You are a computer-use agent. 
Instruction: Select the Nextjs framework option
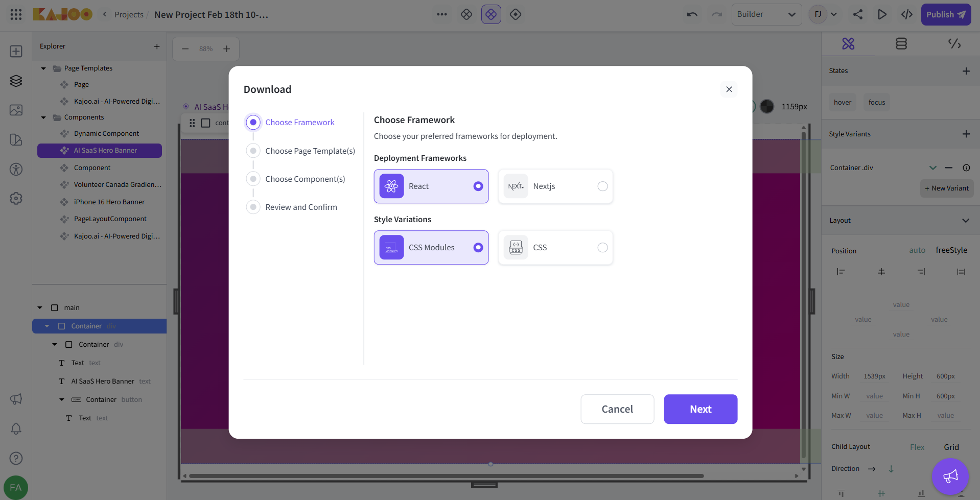click(x=555, y=186)
